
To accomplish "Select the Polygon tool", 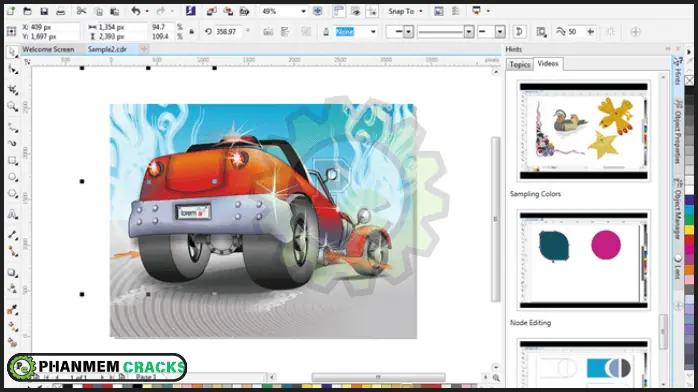I will pos(12,194).
